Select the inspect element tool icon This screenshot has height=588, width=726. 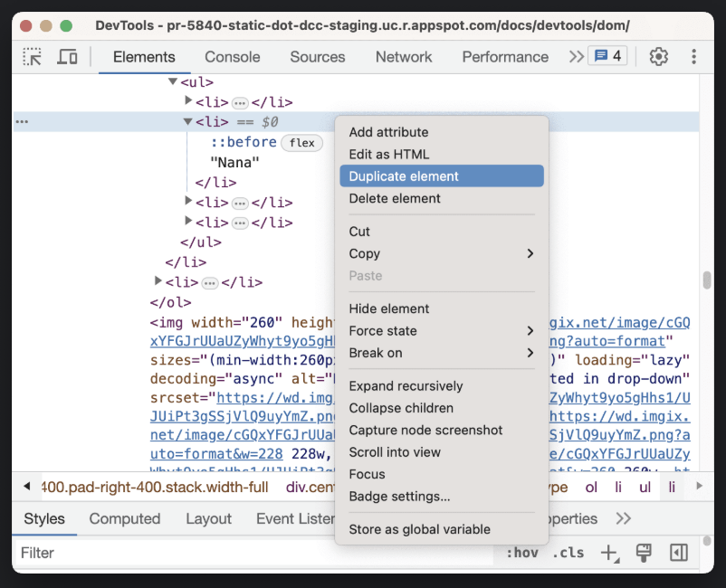(x=32, y=56)
